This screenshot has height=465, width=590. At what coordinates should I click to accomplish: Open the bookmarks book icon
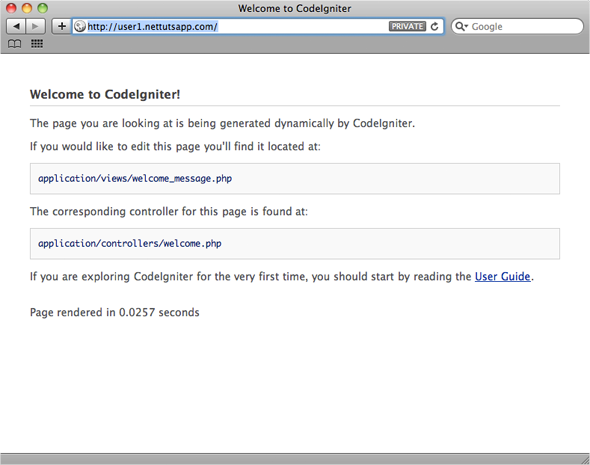pos(14,44)
